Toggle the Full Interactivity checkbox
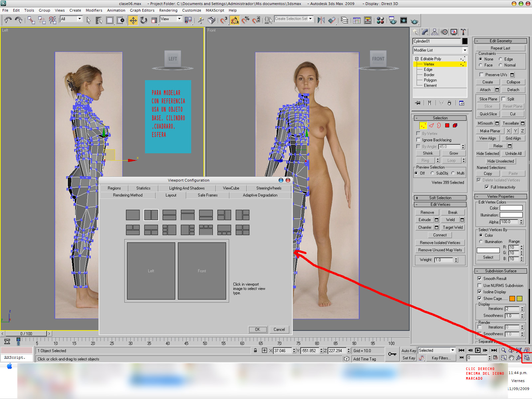Image resolution: width=532 pixels, height=399 pixels. coord(487,187)
